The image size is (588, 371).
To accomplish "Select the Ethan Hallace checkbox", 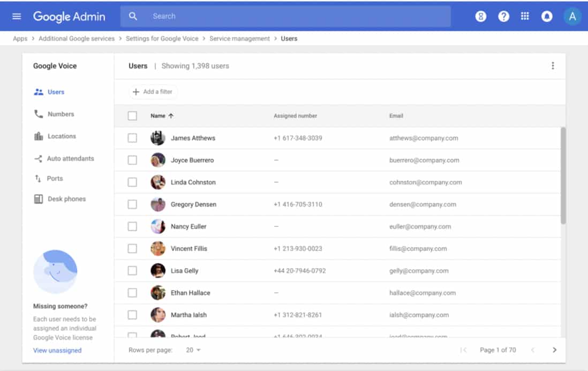I will click(132, 293).
